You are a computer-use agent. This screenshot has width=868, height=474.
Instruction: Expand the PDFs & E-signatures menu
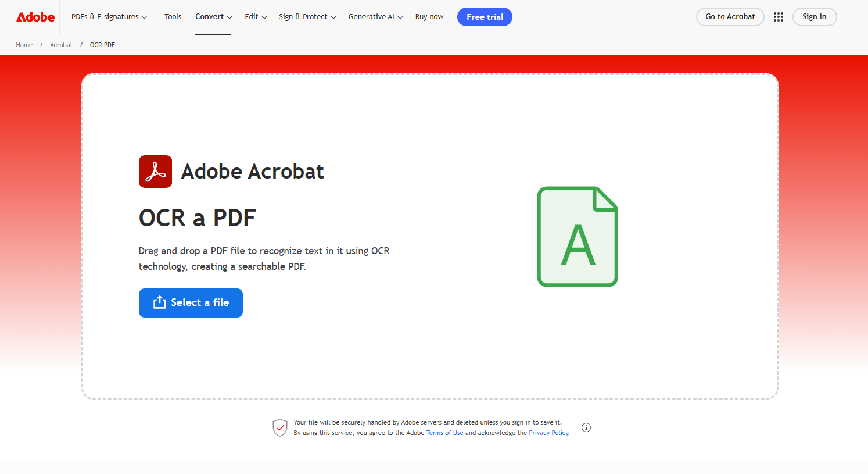(x=109, y=17)
